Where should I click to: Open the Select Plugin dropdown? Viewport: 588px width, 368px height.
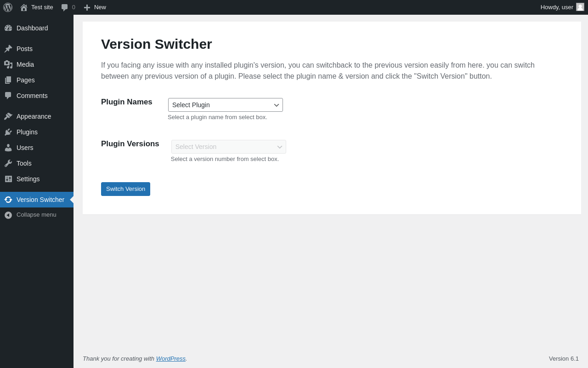[x=226, y=105]
